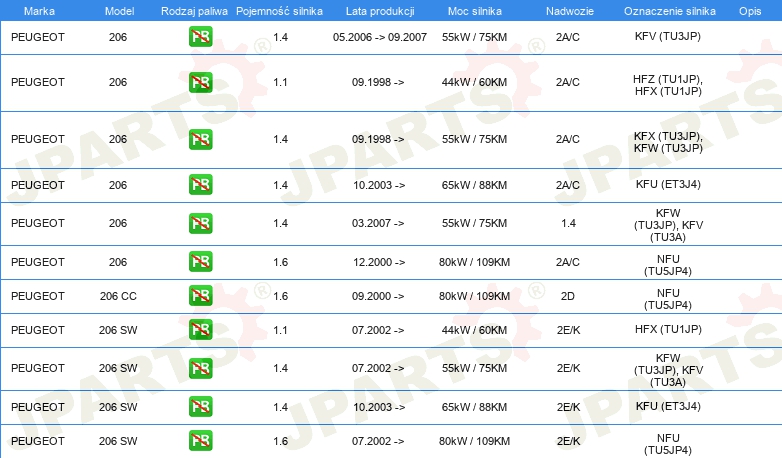
Task: Click the fuel icon in the 206 10.2003 2A/C row
Action: 200,185
